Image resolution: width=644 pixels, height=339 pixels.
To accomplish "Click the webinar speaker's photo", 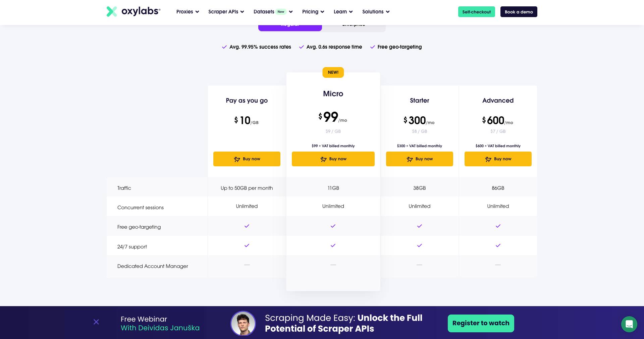I will pos(243,323).
